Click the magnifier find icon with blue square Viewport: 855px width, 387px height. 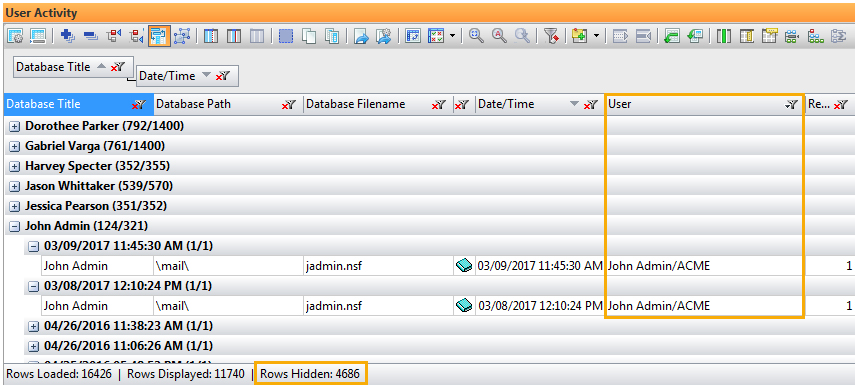point(477,36)
